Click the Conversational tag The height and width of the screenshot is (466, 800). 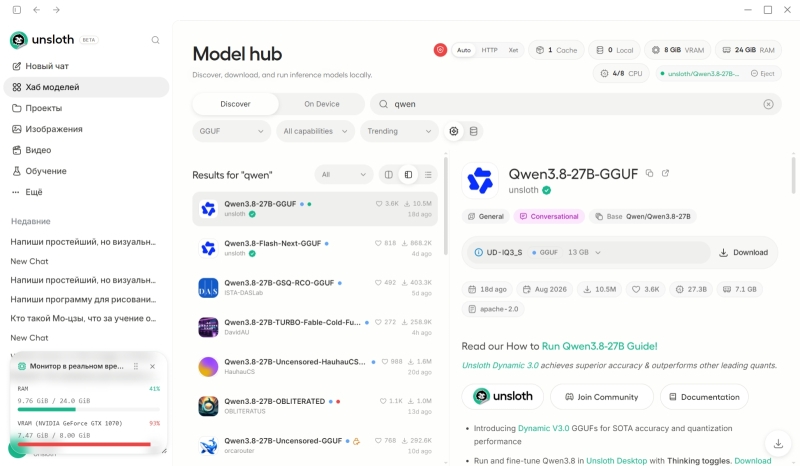[549, 216]
